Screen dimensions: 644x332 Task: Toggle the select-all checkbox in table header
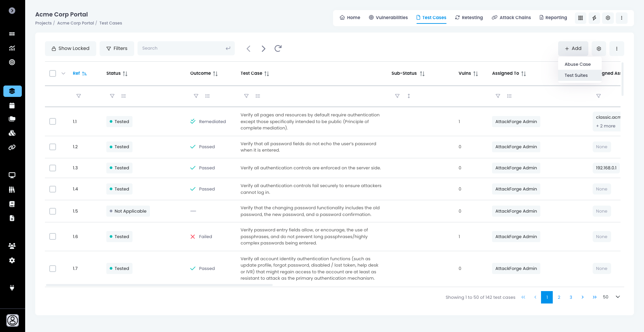[x=53, y=73]
